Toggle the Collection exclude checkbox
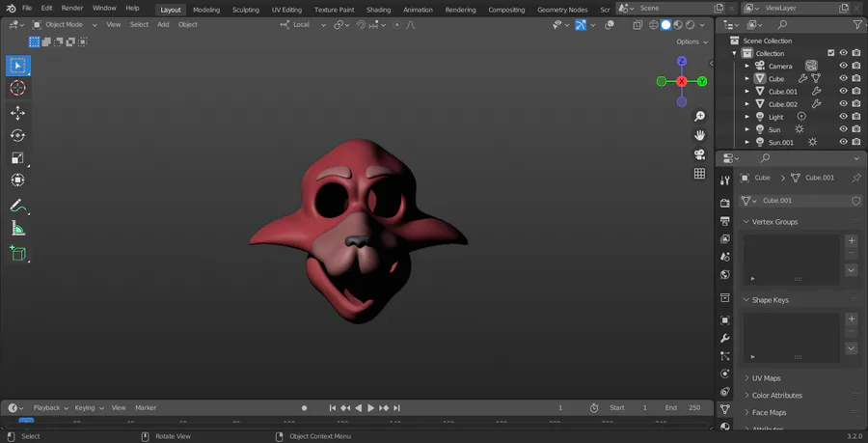Image resolution: width=868 pixels, height=443 pixels. (830, 53)
